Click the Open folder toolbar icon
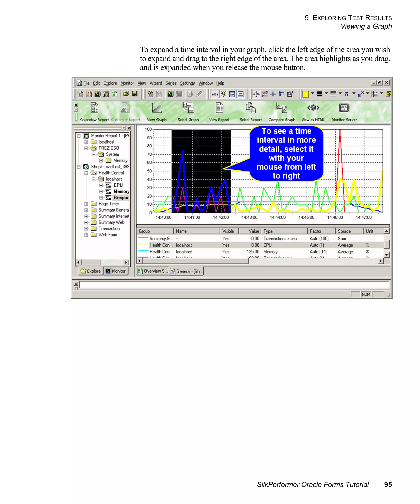Screen dimensions: 420x504 pos(126,94)
